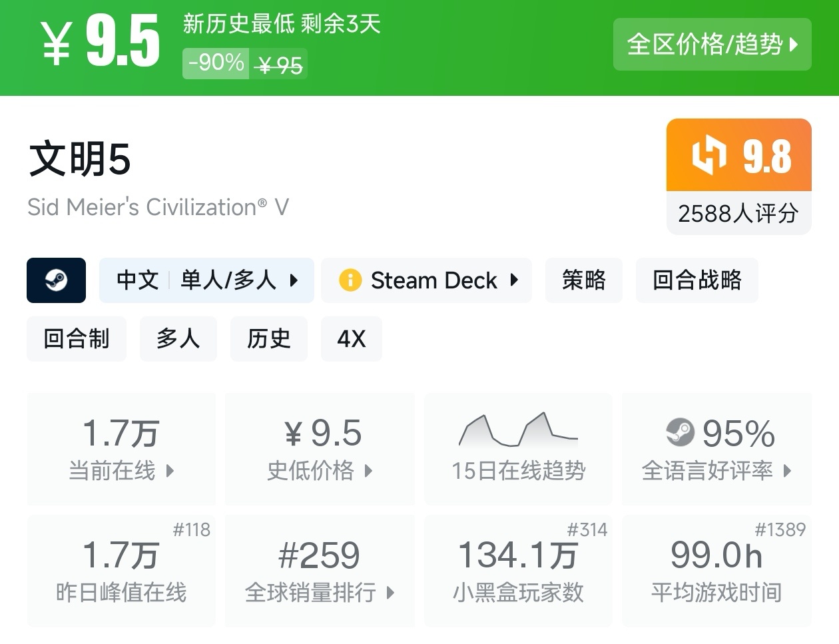The width and height of the screenshot is (839, 644).
Task: Select the 策略 strategy tag
Action: [584, 280]
